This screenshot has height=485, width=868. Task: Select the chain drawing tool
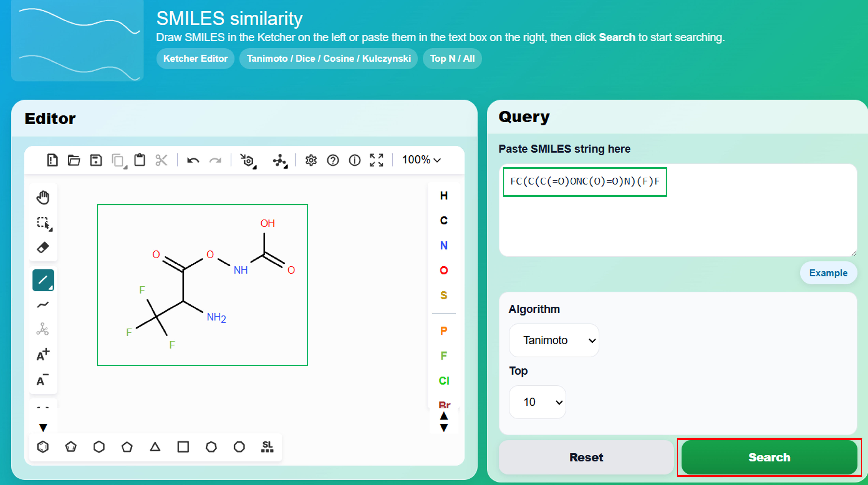coord(43,305)
